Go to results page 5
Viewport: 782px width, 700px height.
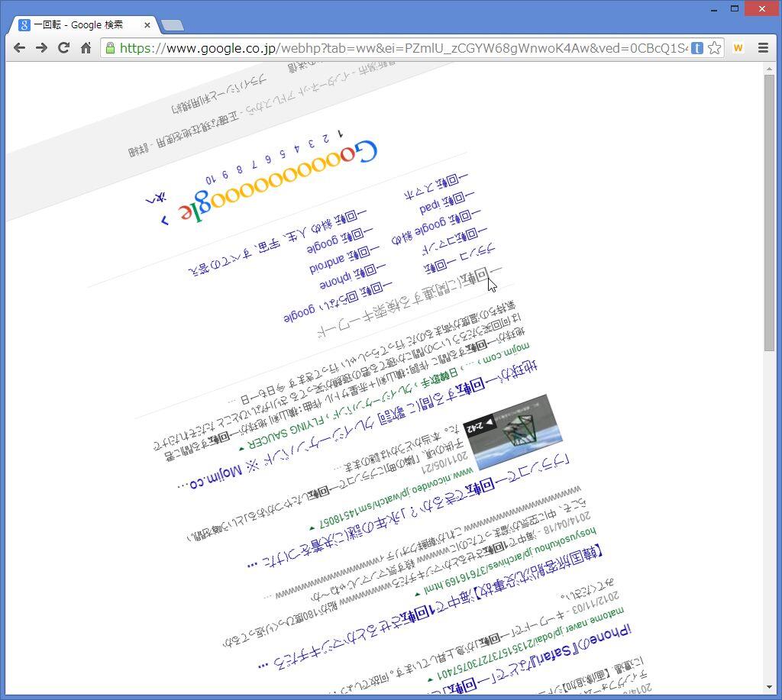pyautogui.click(x=283, y=153)
